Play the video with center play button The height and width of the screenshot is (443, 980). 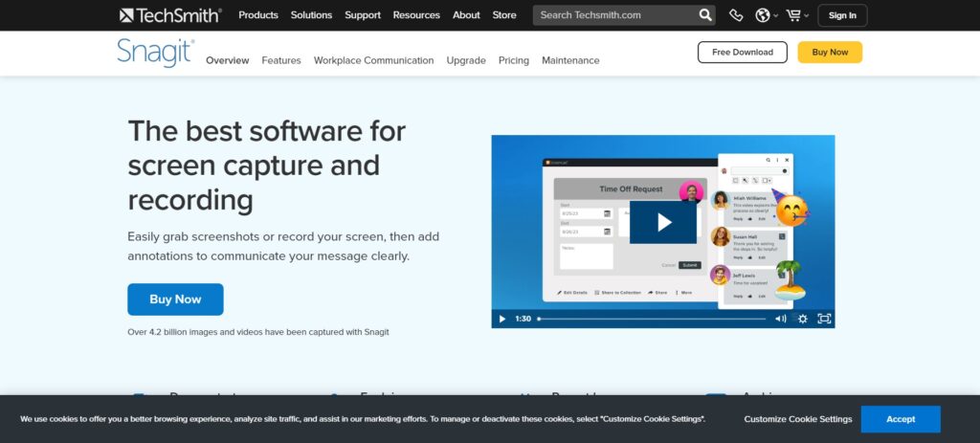coord(663,222)
